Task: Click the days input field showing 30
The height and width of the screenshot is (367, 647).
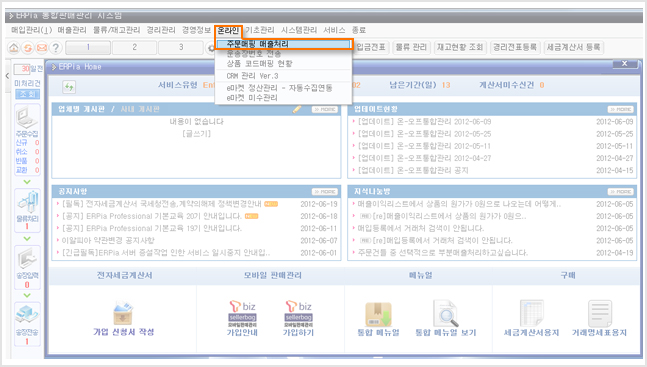Action: (22, 69)
